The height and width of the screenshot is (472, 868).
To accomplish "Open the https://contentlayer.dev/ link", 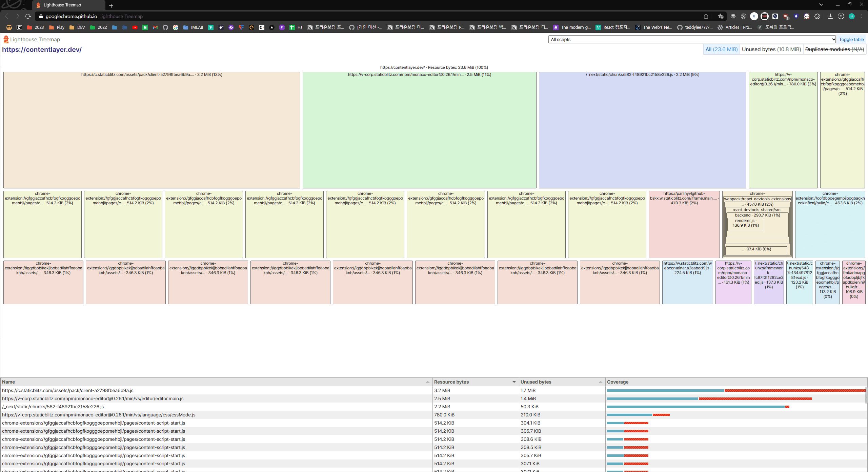I will (x=42, y=50).
